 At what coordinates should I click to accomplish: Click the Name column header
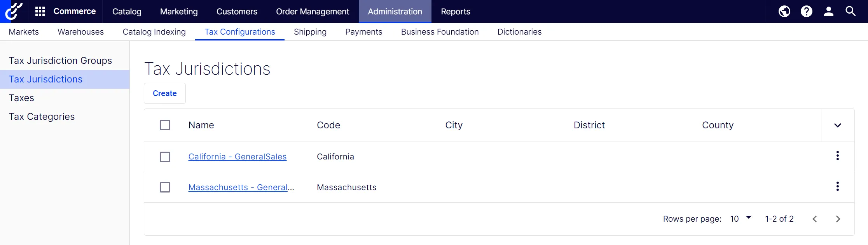coord(201,125)
